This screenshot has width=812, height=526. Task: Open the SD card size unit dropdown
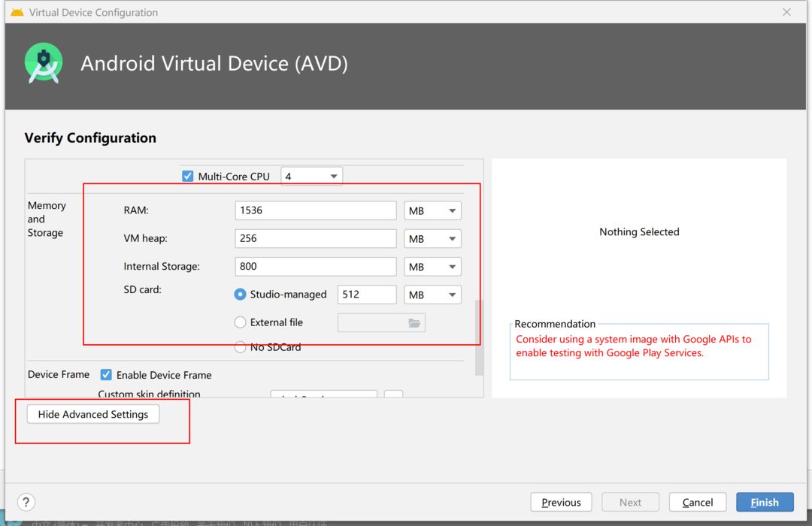(x=432, y=295)
